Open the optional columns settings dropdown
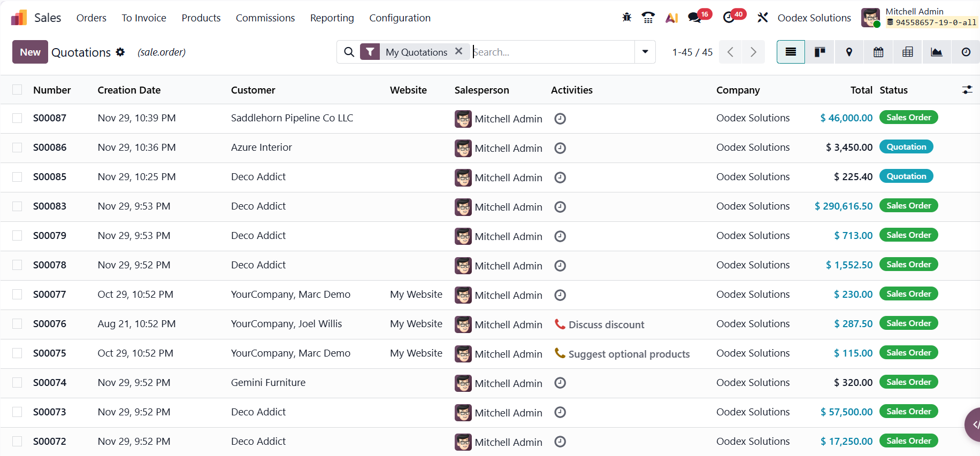 [967, 90]
